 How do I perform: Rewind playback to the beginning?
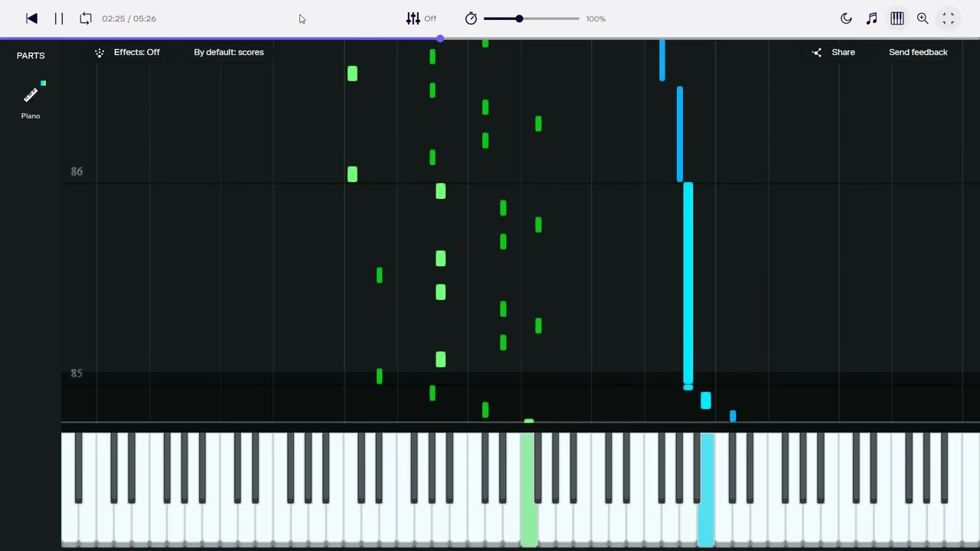[31, 18]
